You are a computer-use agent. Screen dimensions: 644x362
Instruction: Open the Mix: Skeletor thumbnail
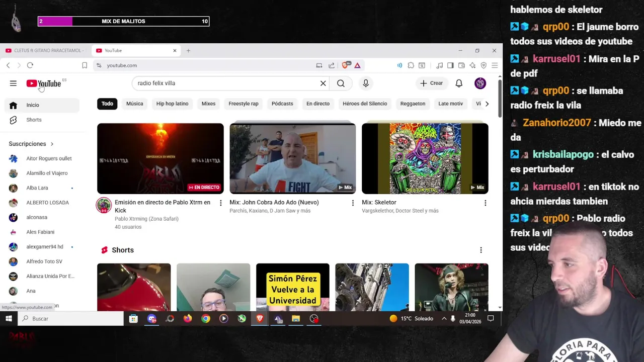pos(425,158)
